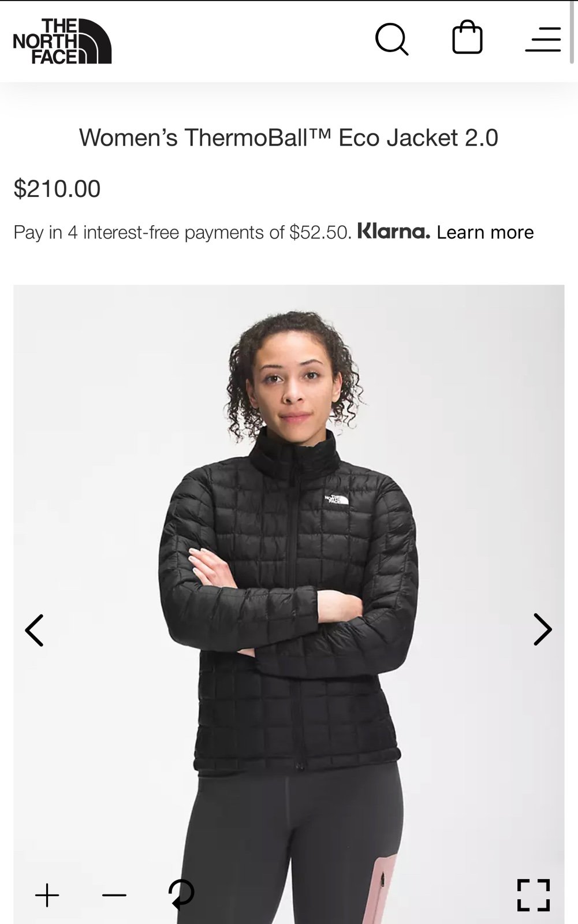This screenshot has width=578, height=924.
Task: Show next product image with right chevron
Action: coord(542,629)
